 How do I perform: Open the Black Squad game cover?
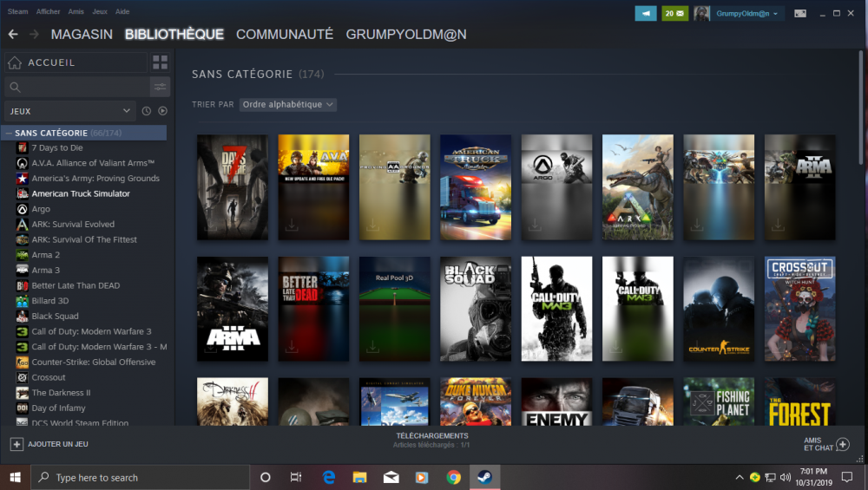click(476, 309)
